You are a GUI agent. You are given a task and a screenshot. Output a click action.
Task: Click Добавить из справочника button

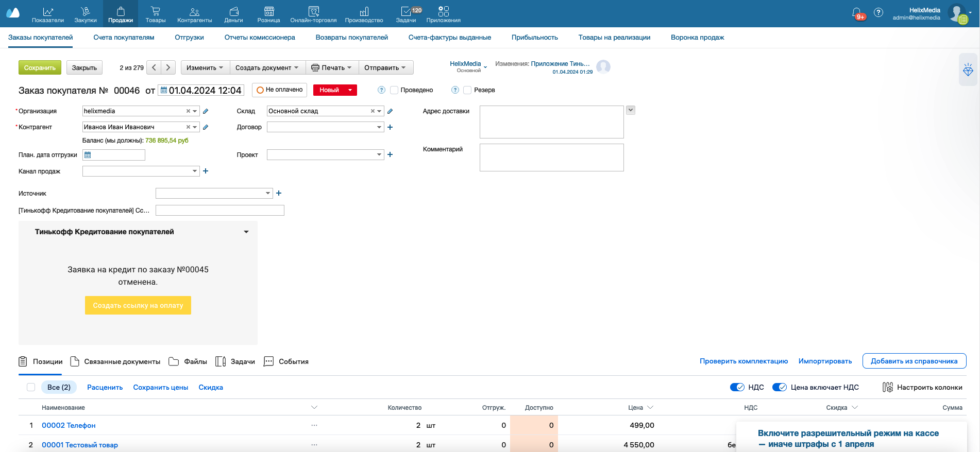914,361
